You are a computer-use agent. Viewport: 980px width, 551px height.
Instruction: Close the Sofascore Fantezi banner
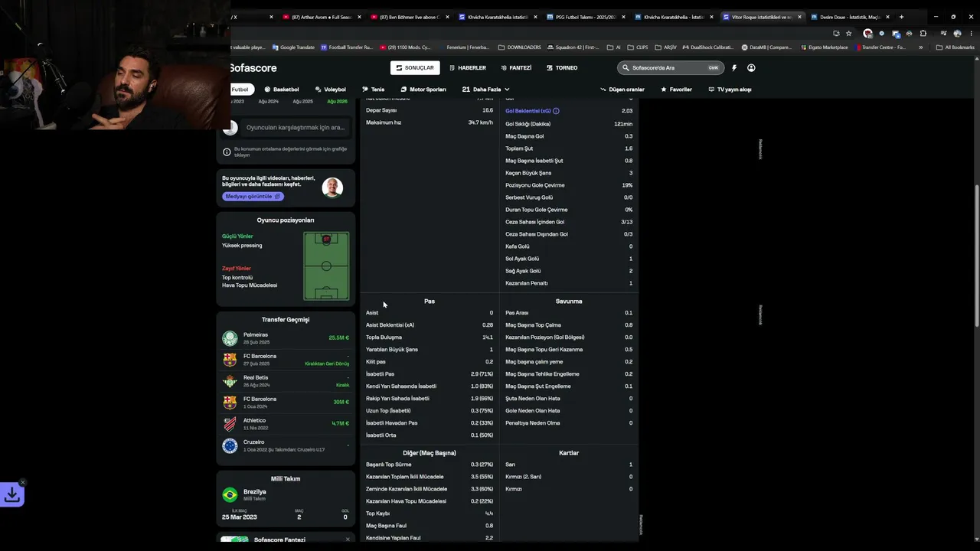(347, 540)
